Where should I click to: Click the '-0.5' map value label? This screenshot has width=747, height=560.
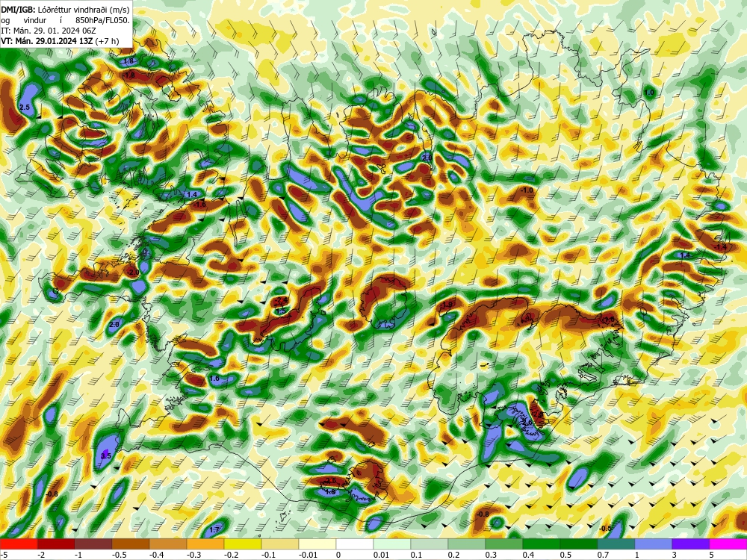tap(605, 529)
